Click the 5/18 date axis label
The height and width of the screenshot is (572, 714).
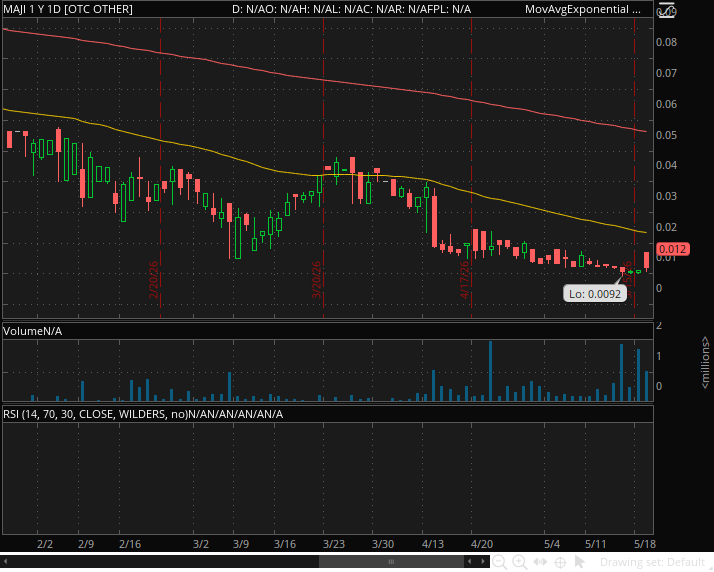[645, 544]
